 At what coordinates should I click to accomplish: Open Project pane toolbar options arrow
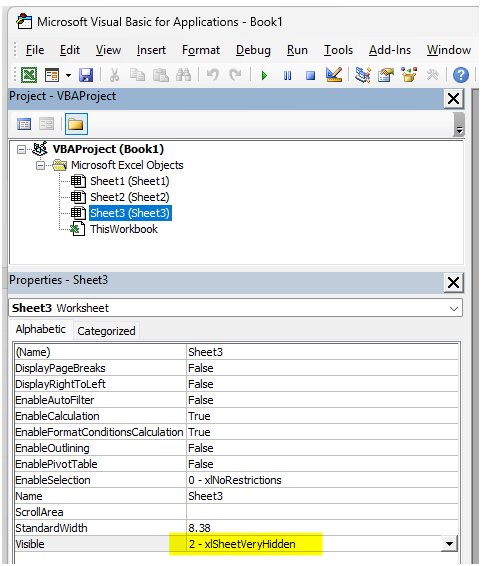(459, 125)
